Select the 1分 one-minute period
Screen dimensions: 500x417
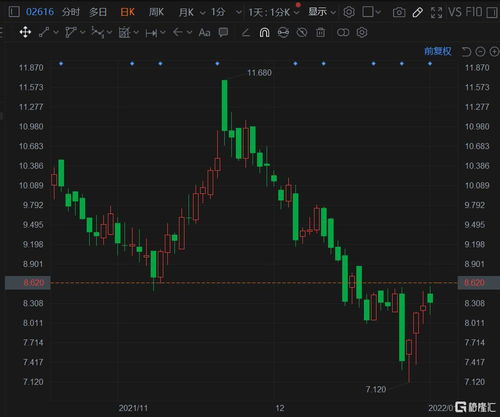[218, 12]
